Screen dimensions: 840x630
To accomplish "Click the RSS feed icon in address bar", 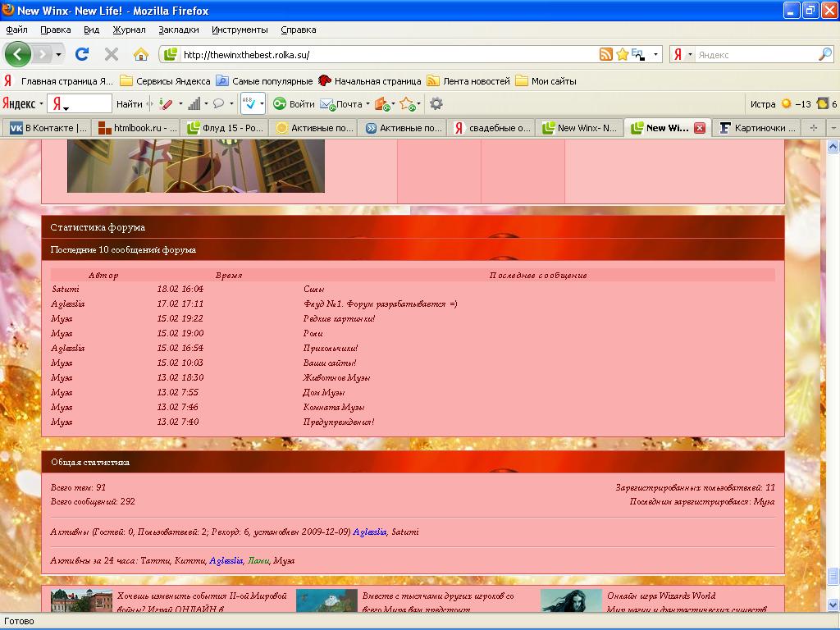I will click(606, 54).
